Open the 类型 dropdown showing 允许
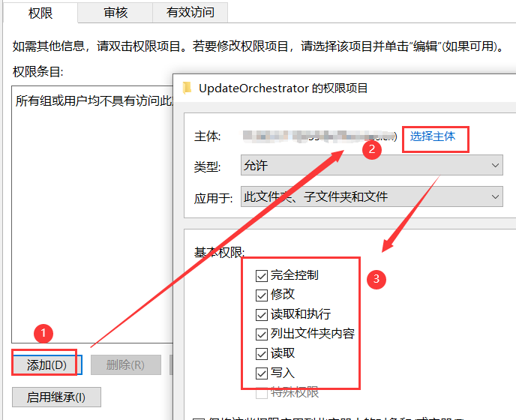This screenshot has height=420, width=516. click(371, 165)
